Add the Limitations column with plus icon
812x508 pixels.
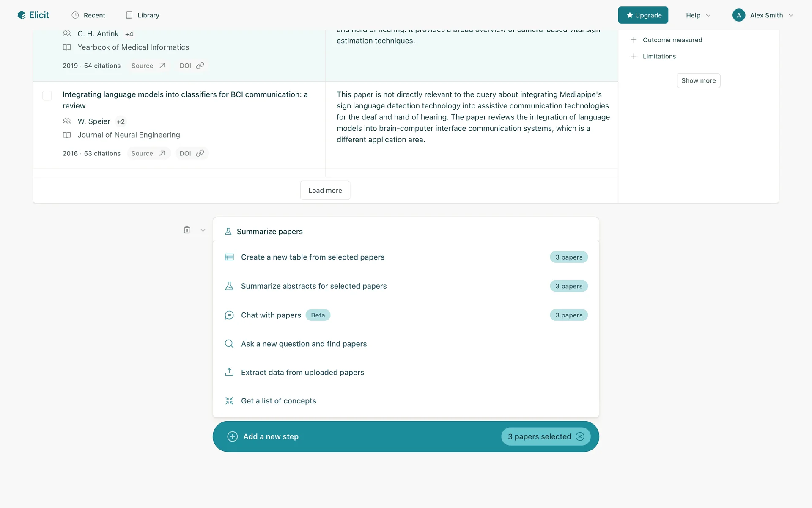click(634, 56)
